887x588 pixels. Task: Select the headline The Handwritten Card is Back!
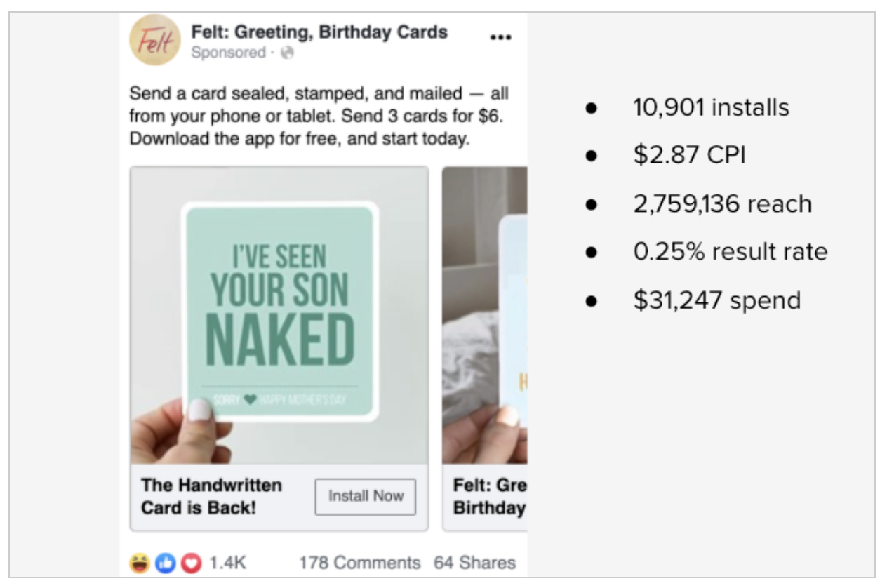coord(214,493)
